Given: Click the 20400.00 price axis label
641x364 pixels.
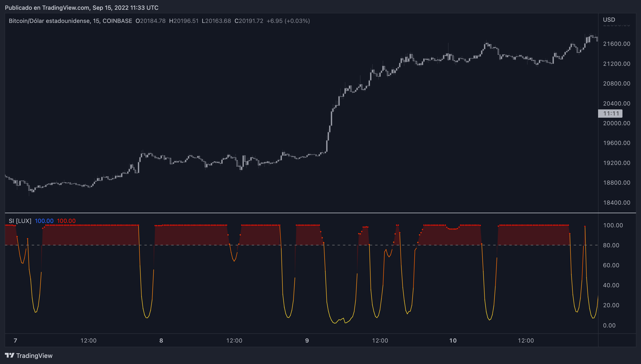Looking at the screenshot, I should coord(616,103).
